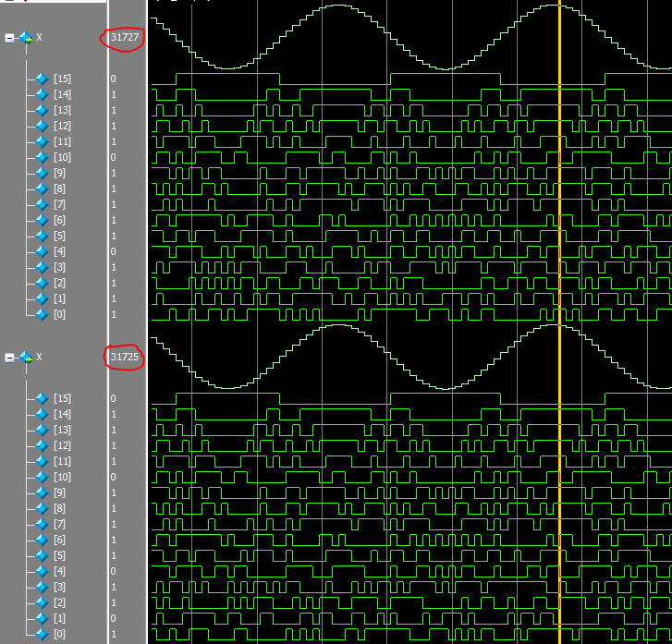Select bit [14] icon in lower X group

point(42,414)
